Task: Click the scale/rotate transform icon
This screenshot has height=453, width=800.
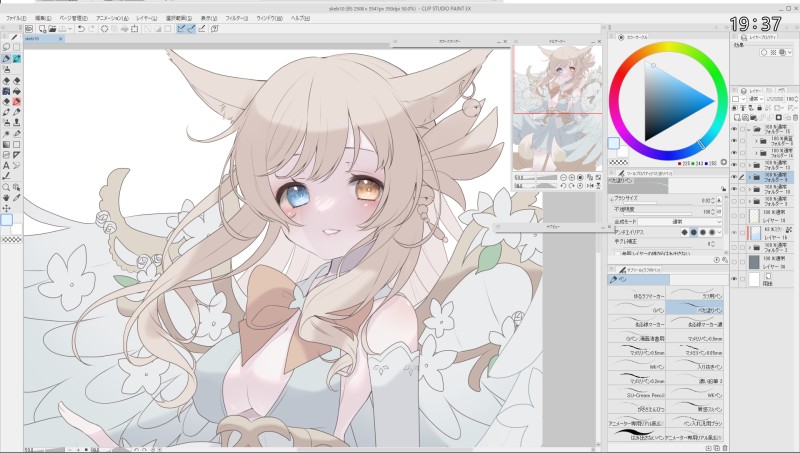Action: click(135, 29)
